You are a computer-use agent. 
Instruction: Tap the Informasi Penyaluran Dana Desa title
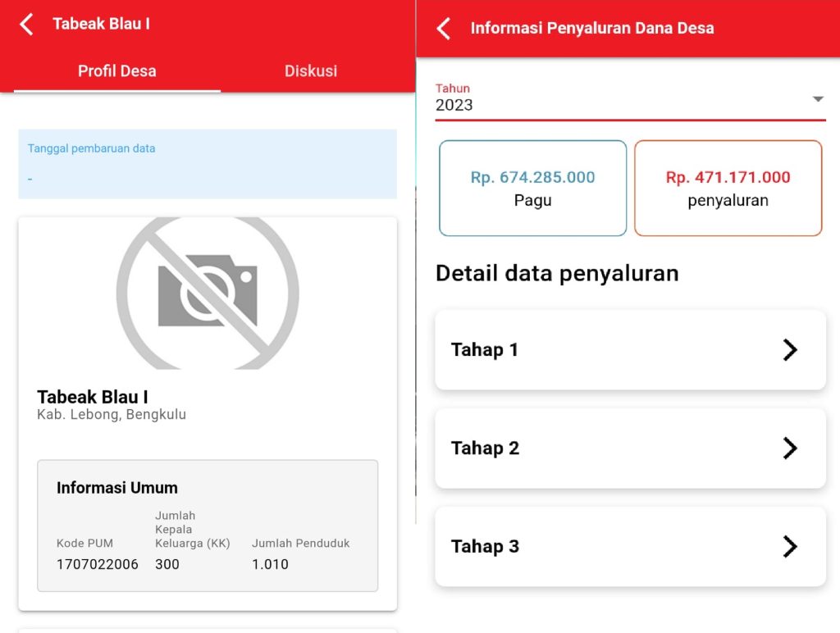point(591,29)
